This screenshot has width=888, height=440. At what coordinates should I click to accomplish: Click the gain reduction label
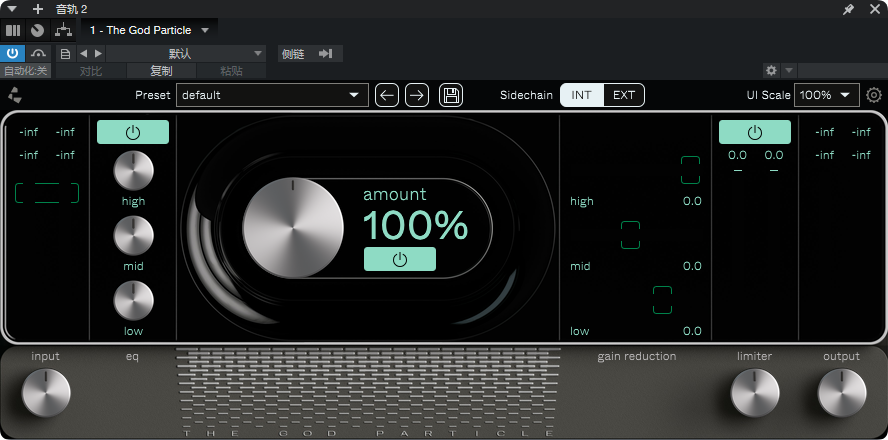[637, 356]
